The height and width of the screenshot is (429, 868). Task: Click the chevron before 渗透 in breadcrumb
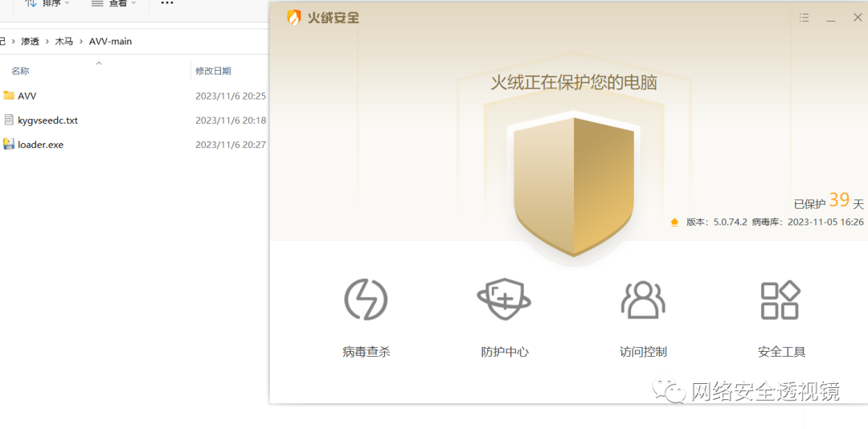[14, 42]
